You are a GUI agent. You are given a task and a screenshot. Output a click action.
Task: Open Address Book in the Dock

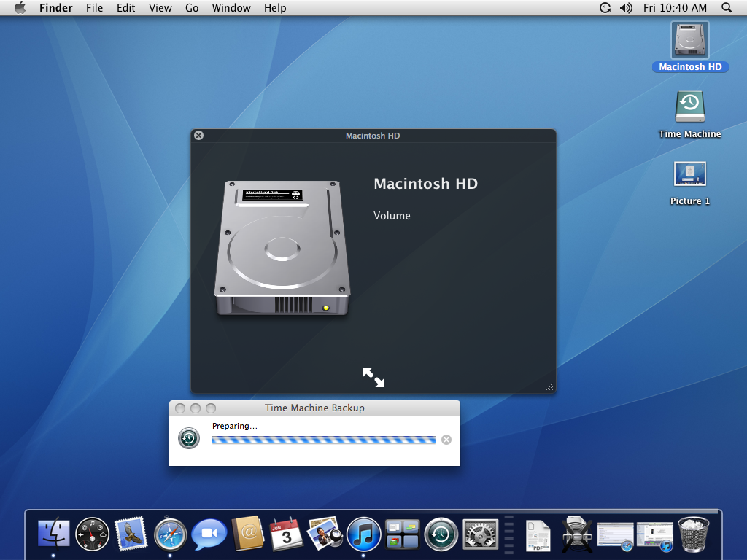point(248,533)
